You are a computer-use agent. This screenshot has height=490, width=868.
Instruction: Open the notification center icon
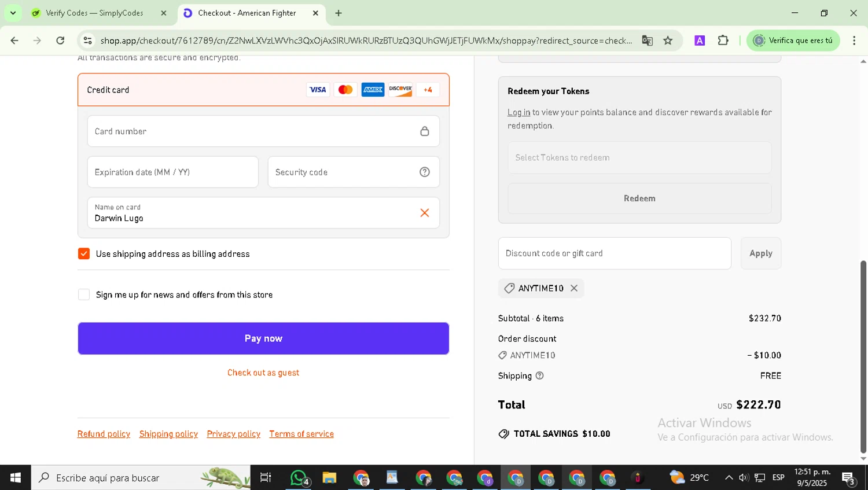[849, 478]
